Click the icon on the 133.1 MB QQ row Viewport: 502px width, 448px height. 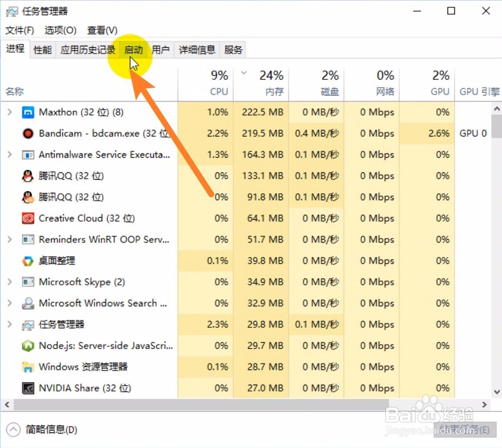28,176
